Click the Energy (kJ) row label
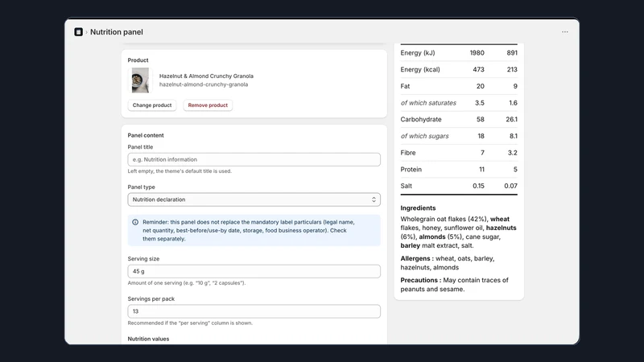 (418, 53)
